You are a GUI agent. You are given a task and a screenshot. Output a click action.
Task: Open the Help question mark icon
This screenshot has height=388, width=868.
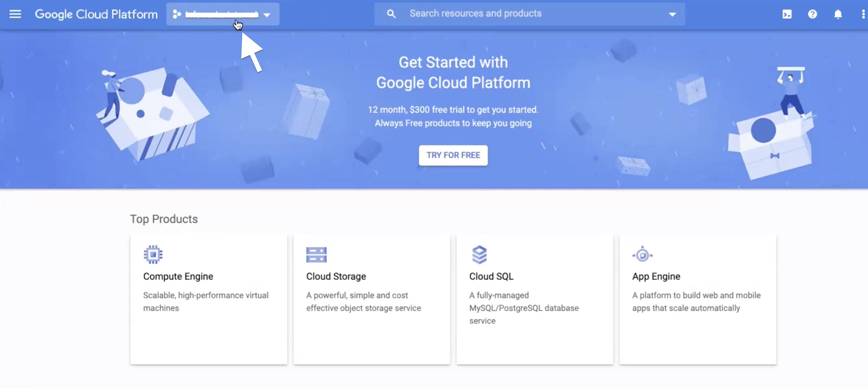[x=812, y=14]
